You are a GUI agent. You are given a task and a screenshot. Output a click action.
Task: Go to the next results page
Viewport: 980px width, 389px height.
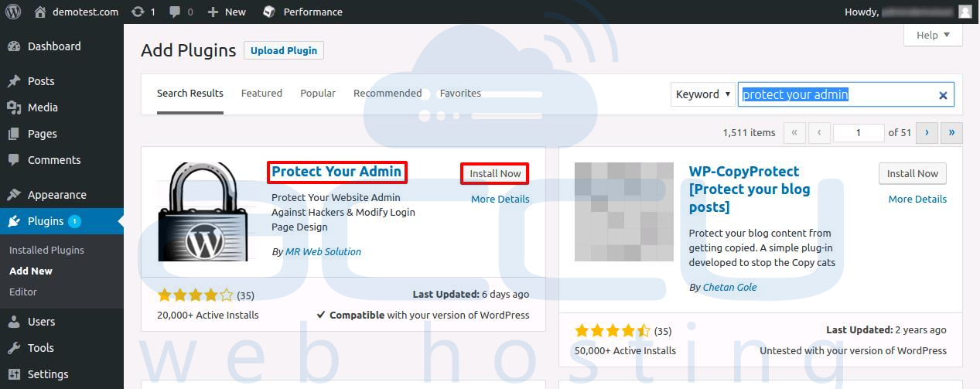click(927, 133)
